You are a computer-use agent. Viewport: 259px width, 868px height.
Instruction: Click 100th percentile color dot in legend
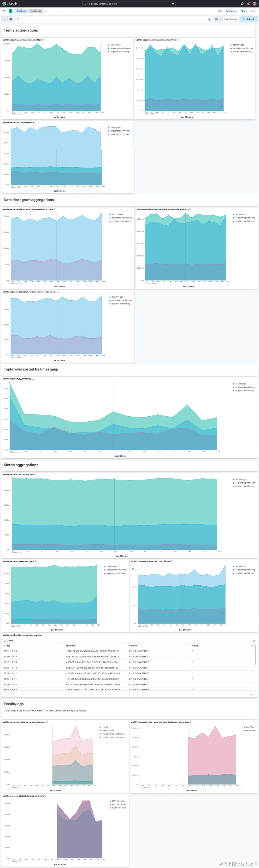point(110,808)
